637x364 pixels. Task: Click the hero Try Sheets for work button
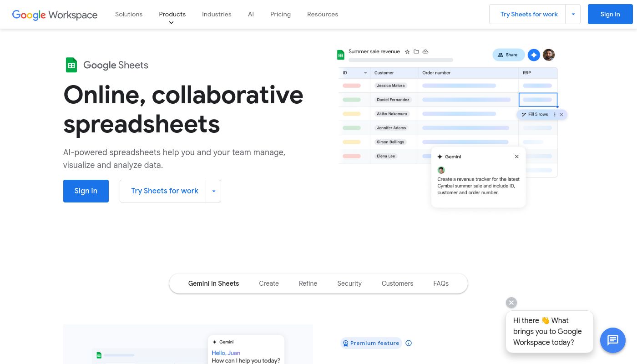click(163, 191)
